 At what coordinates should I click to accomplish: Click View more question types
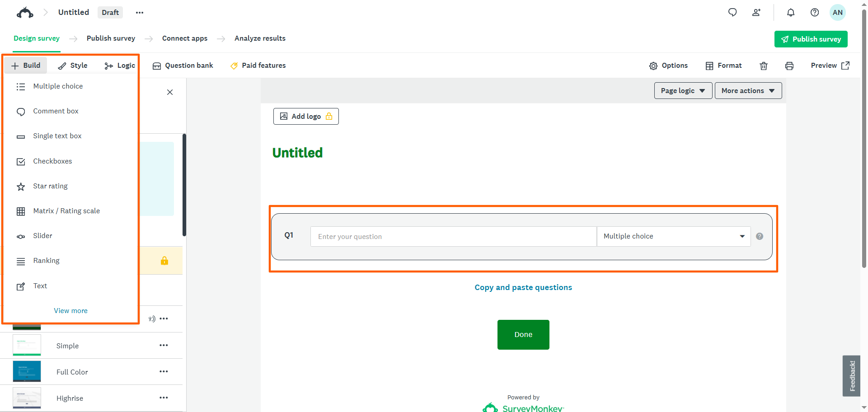coord(71,311)
